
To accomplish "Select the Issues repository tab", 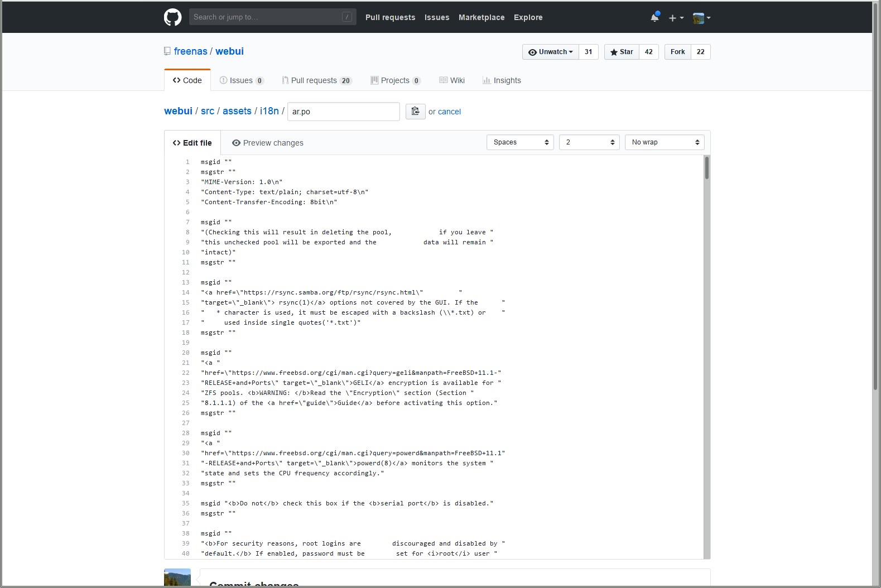I will click(x=241, y=80).
